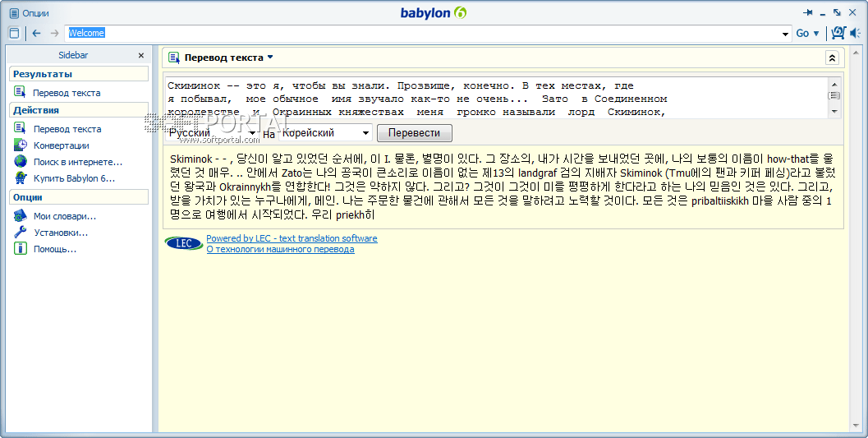Open Конвертации in sidebar
Screen dimensions: 868x438
click(62, 145)
